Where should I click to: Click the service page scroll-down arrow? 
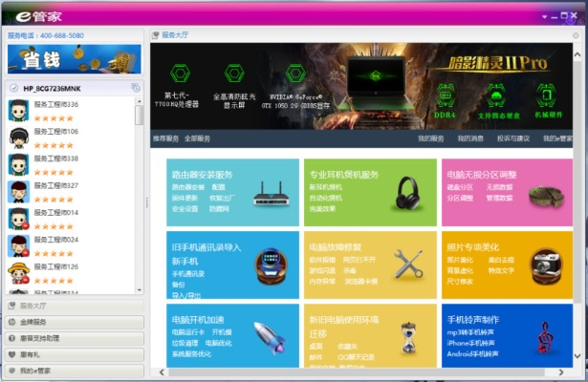577,356
